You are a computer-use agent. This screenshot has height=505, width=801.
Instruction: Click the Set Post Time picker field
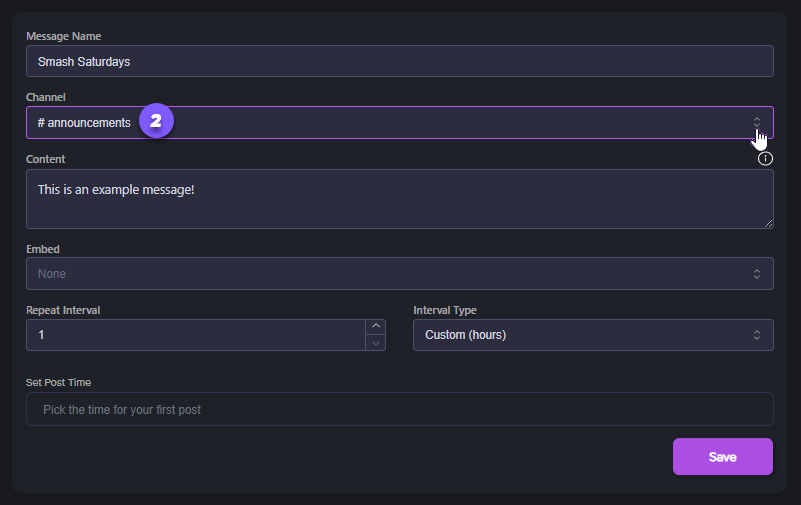[x=400, y=409]
